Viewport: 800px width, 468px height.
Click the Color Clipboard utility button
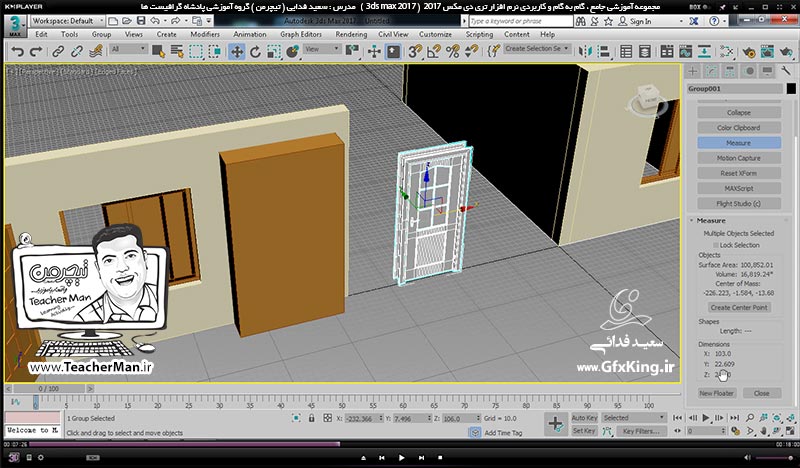(739, 128)
